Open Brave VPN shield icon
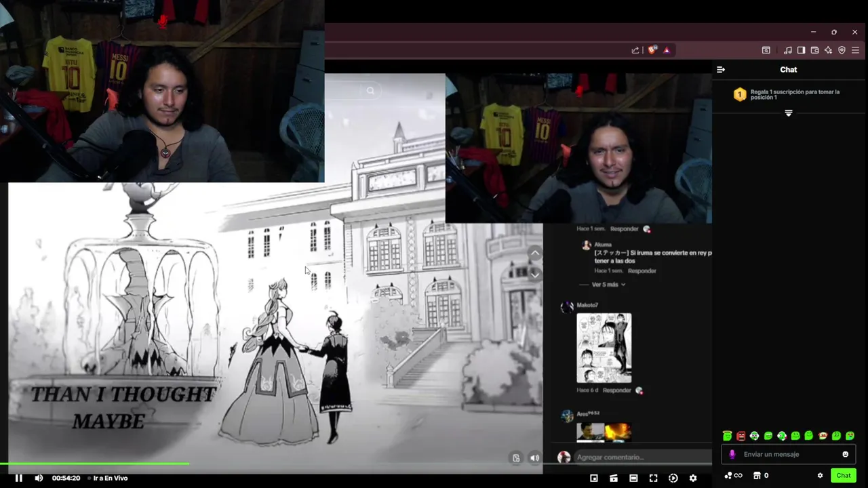 (842, 50)
